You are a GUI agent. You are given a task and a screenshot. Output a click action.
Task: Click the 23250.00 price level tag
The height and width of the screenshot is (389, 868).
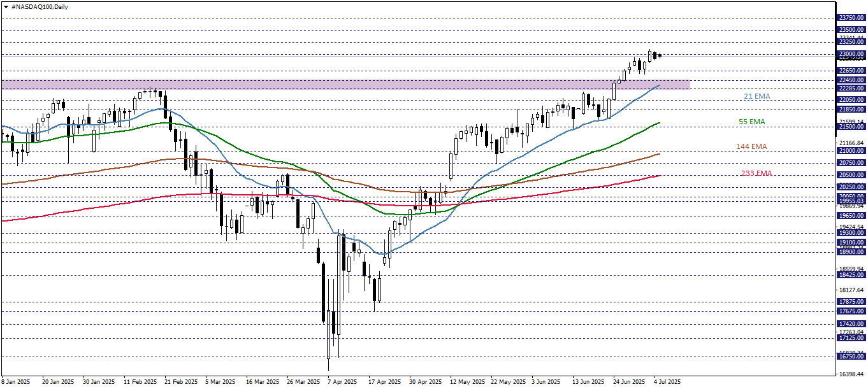click(851, 41)
